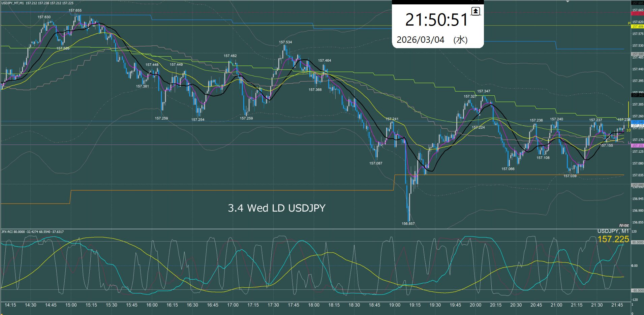Click the gray 157.500 level tag

[x=637, y=54]
